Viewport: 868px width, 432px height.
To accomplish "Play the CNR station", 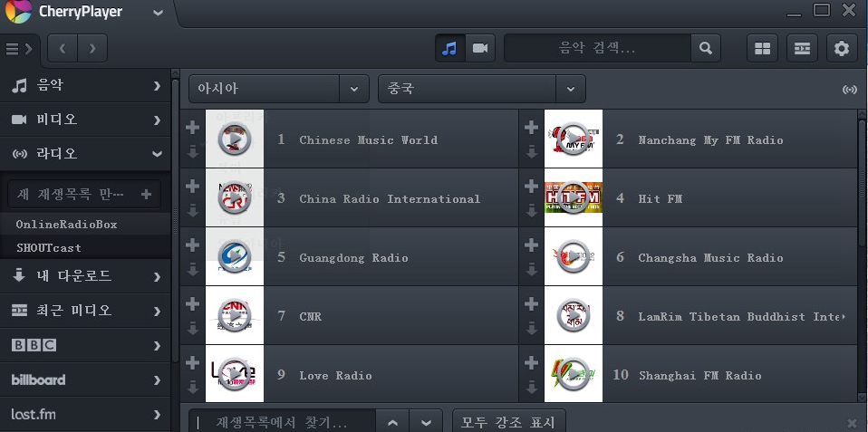I will (x=235, y=316).
